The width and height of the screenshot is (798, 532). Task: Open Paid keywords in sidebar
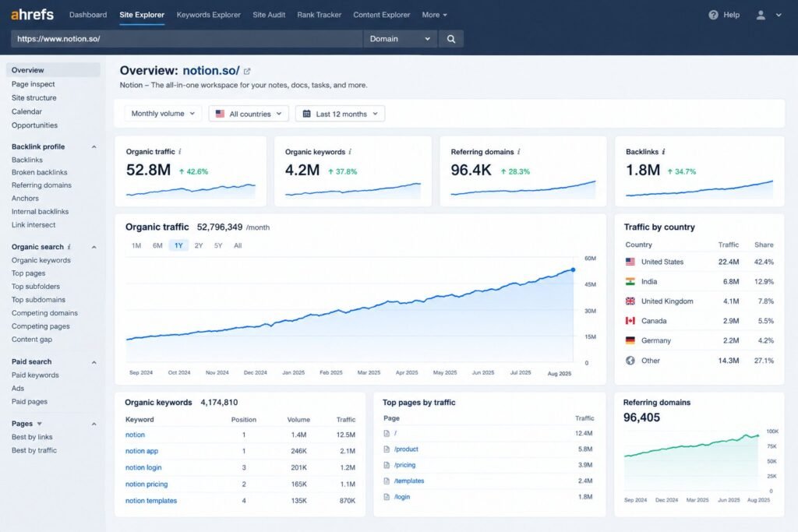tap(35, 375)
